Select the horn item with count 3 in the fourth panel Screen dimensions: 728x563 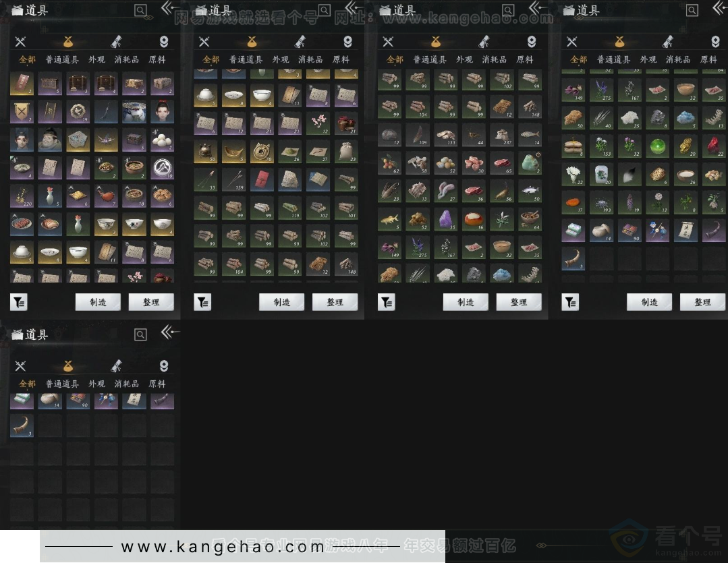573,258
